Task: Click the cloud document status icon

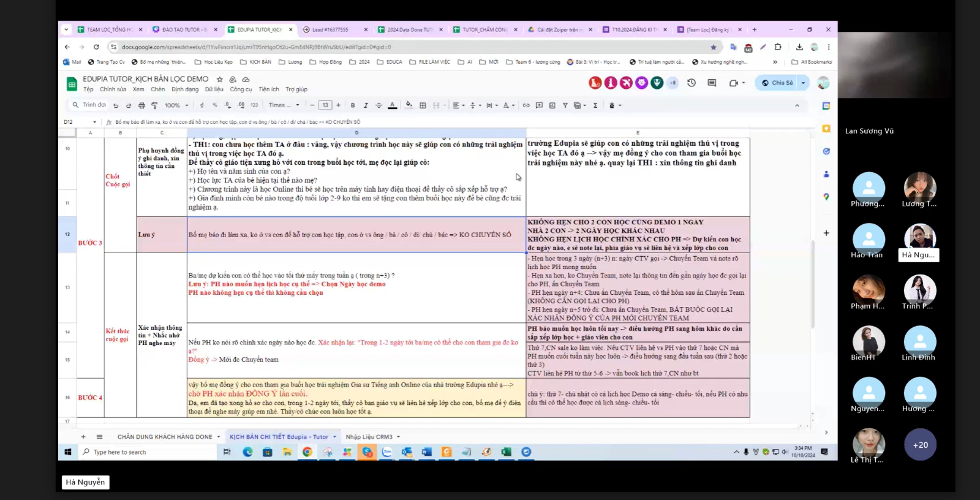Action: coord(246,79)
